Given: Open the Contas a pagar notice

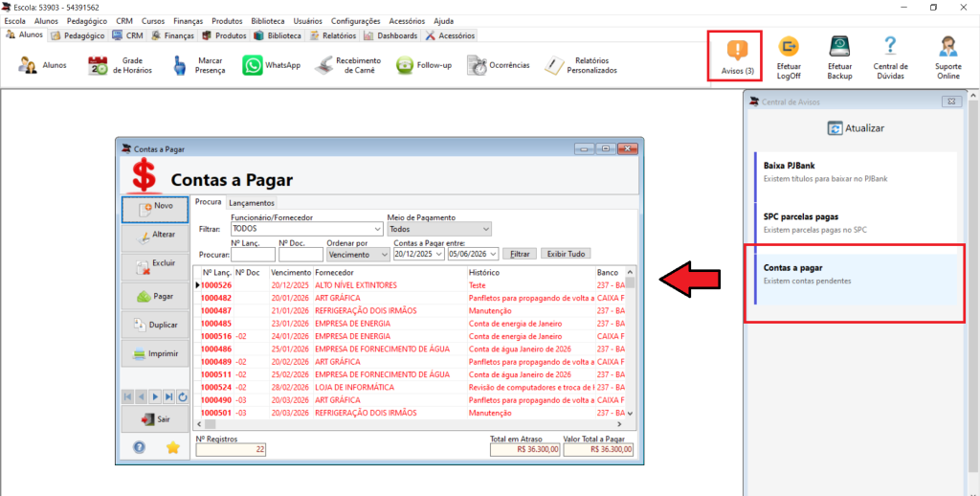Looking at the screenshot, I should [x=855, y=279].
